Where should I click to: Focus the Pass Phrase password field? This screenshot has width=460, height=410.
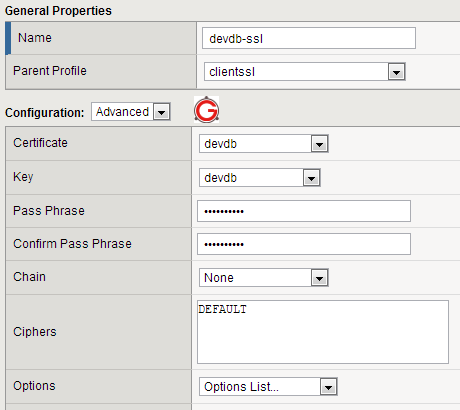tap(304, 211)
